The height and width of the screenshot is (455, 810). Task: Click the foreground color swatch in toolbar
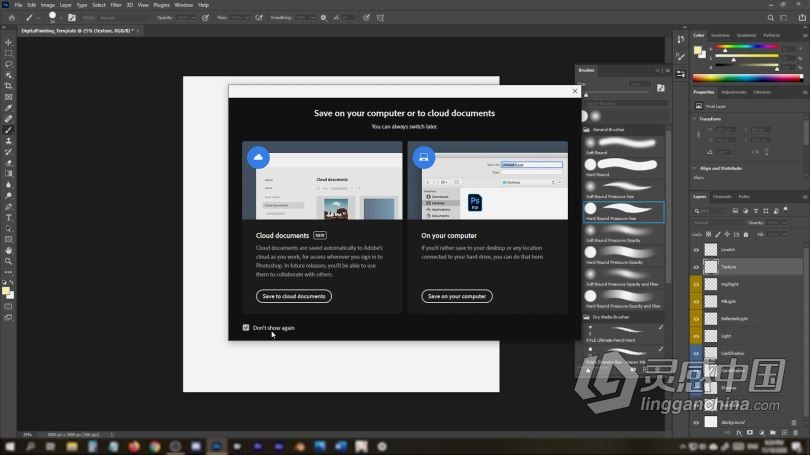pos(6,291)
